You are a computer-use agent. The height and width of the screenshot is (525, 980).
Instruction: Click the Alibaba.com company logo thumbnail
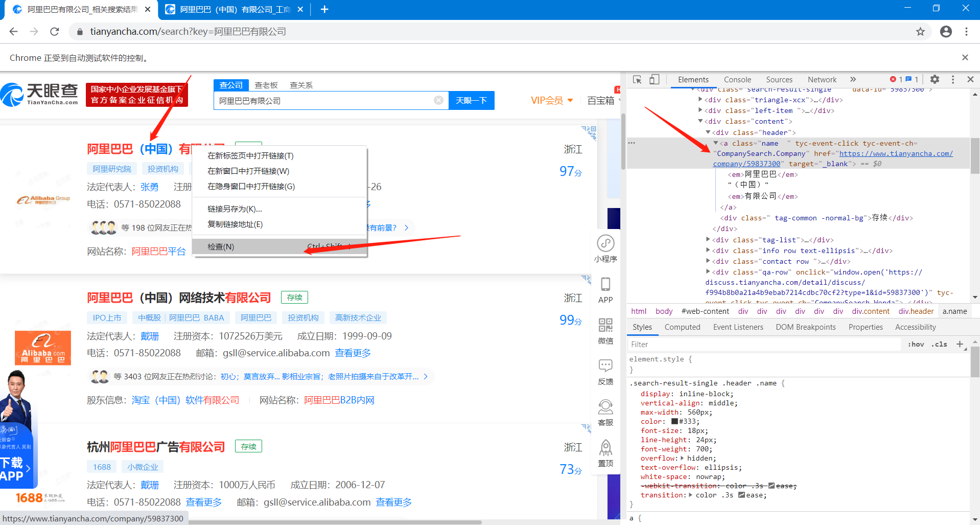click(x=43, y=348)
